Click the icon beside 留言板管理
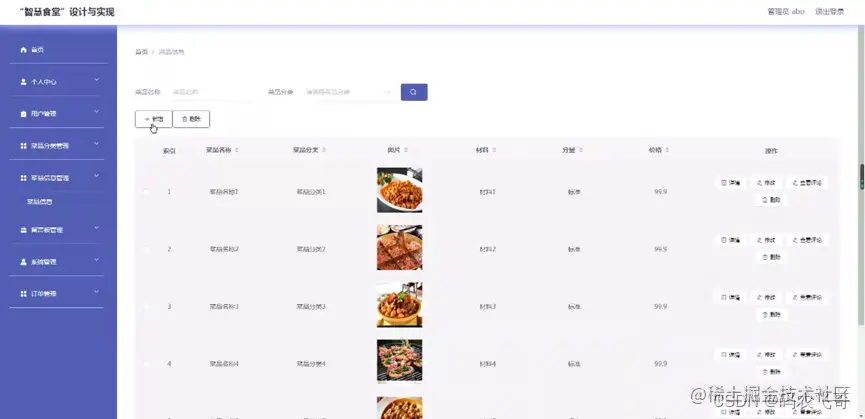This screenshot has width=865, height=419. (23, 230)
